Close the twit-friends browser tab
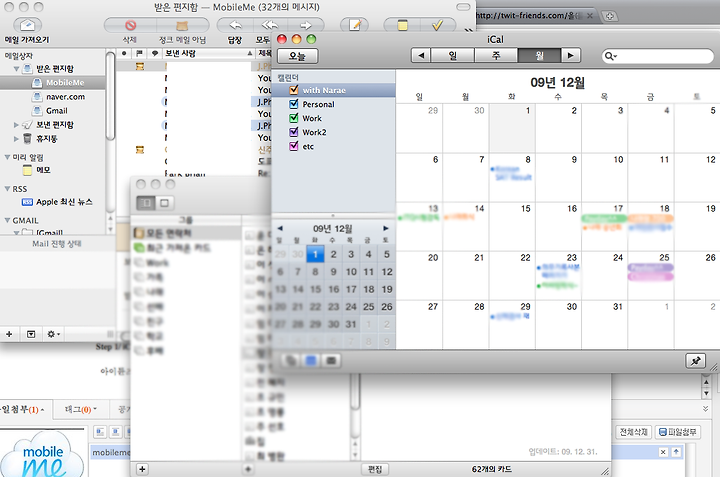 [x=590, y=16]
